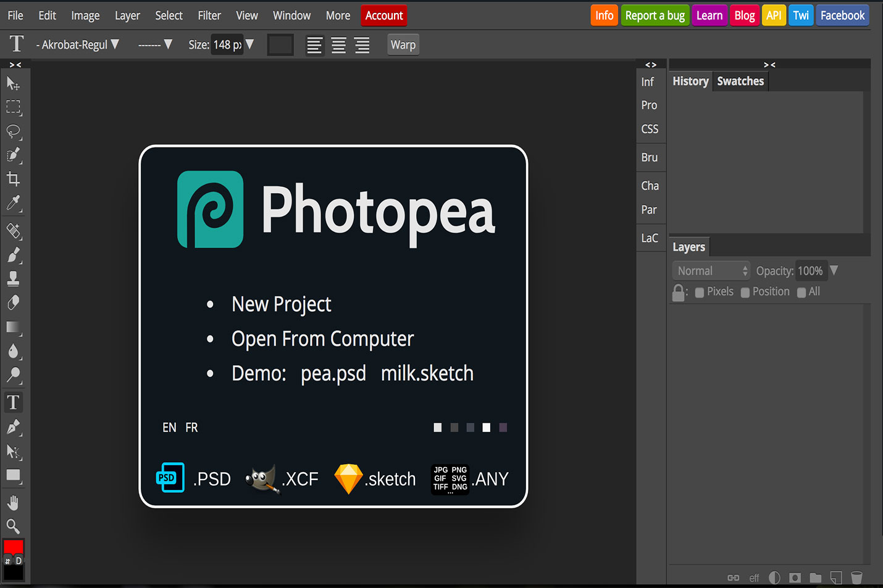
Task: Open the Akrobat-Regul font family dropdown
Action: pos(77,44)
